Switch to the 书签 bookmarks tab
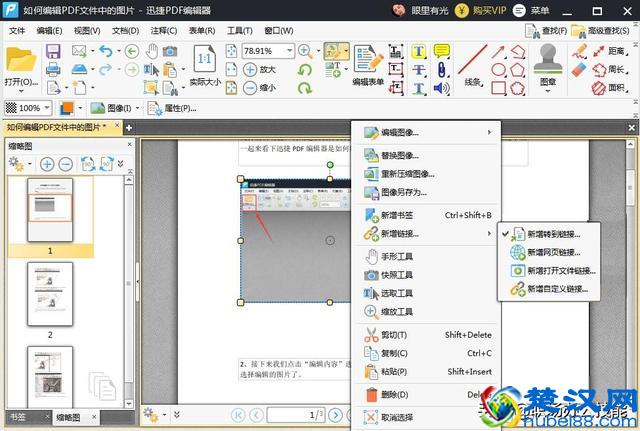This screenshot has width=640, height=431. 18,416
